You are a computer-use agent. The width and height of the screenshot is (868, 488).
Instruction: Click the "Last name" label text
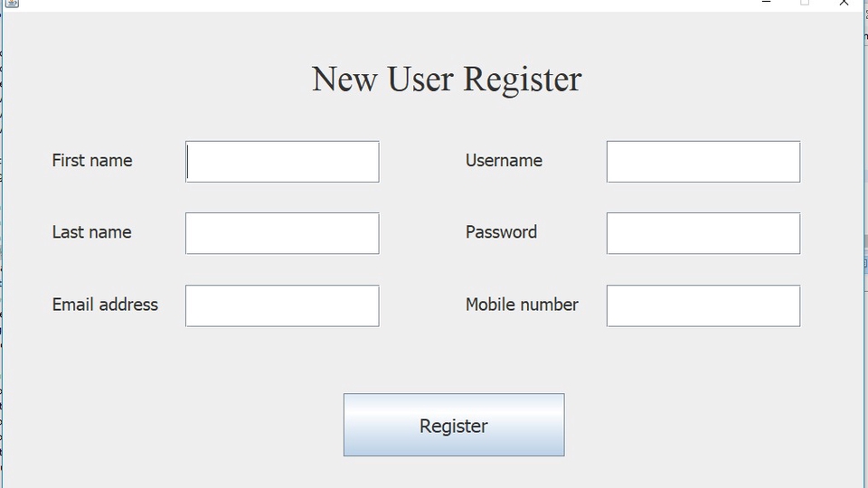point(91,232)
